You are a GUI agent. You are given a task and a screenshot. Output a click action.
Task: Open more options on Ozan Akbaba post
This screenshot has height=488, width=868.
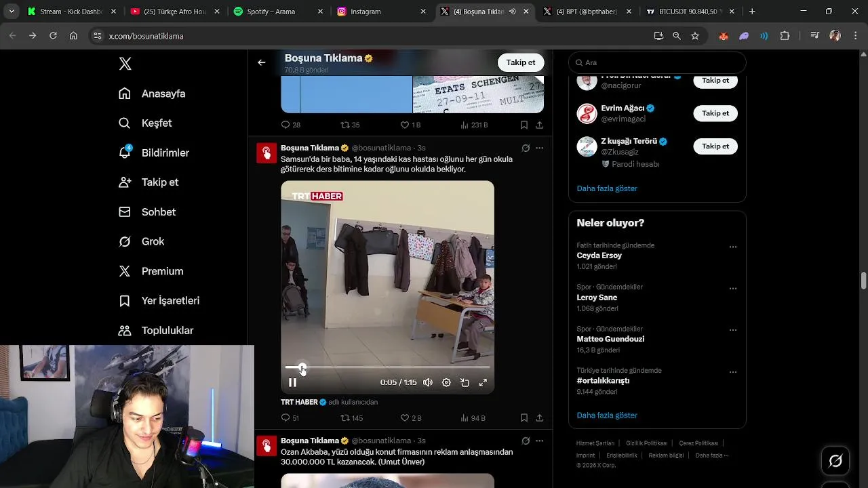[x=539, y=441]
